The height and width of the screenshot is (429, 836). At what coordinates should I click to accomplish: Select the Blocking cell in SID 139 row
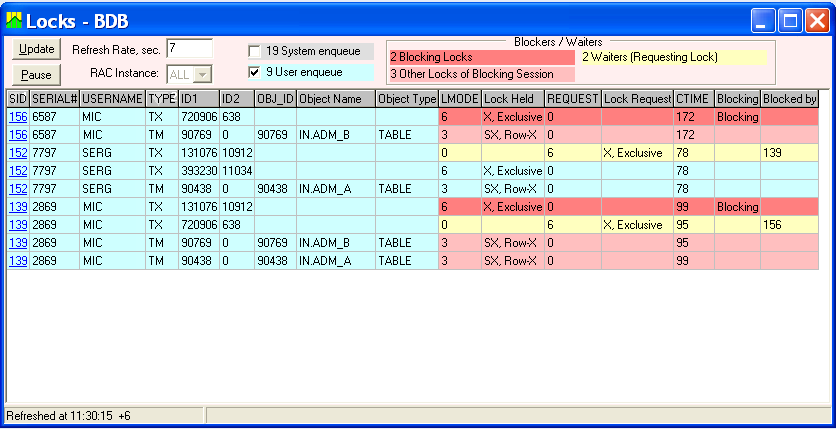737,207
